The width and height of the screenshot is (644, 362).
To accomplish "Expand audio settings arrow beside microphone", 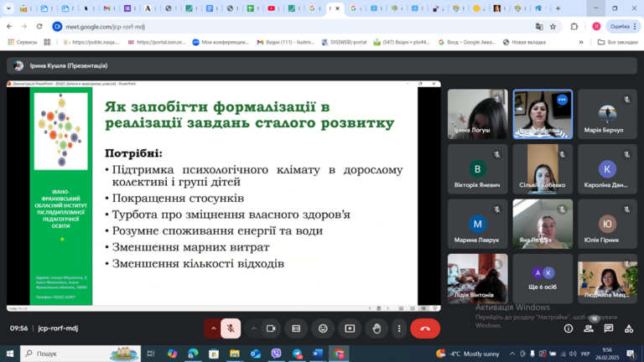I will (x=213, y=328).
